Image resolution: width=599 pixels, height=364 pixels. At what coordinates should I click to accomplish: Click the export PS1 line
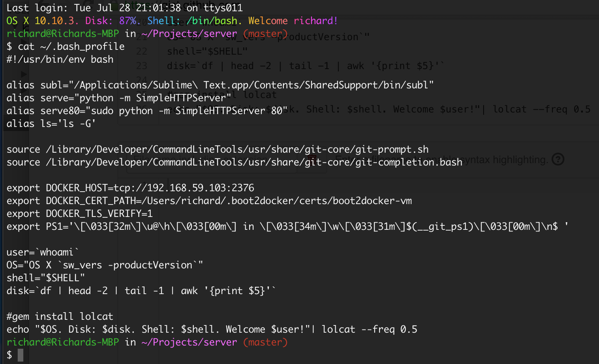(287, 227)
